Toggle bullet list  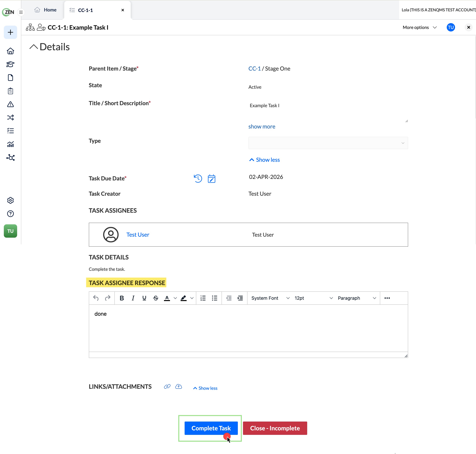click(215, 298)
